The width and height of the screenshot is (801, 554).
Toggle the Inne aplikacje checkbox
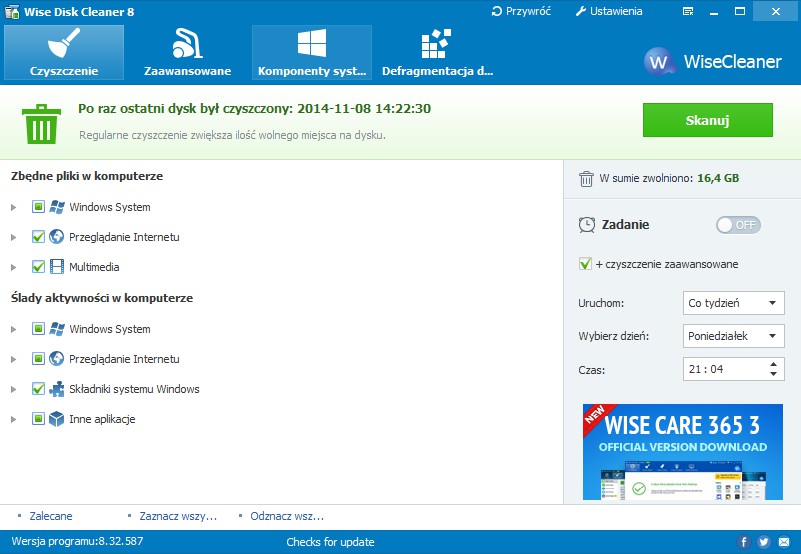38,419
